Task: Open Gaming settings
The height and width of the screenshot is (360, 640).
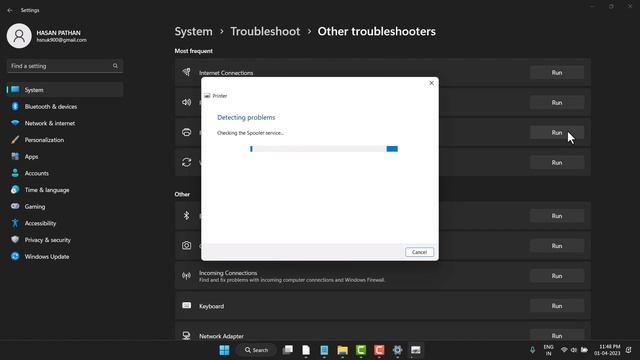Action: (x=65, y=207)
